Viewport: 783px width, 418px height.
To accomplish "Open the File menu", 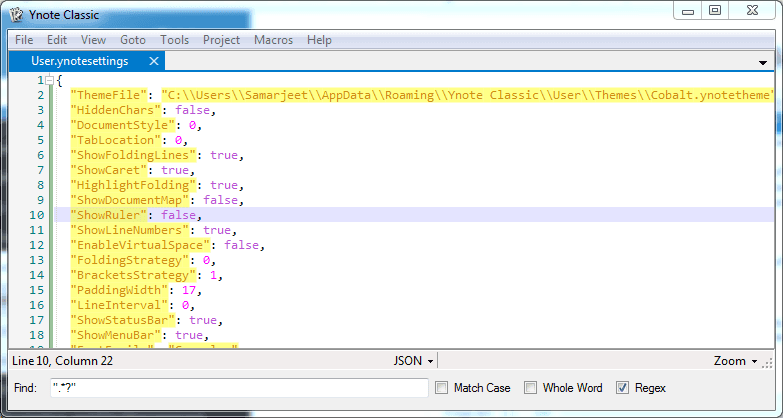I will click(24, 40).
